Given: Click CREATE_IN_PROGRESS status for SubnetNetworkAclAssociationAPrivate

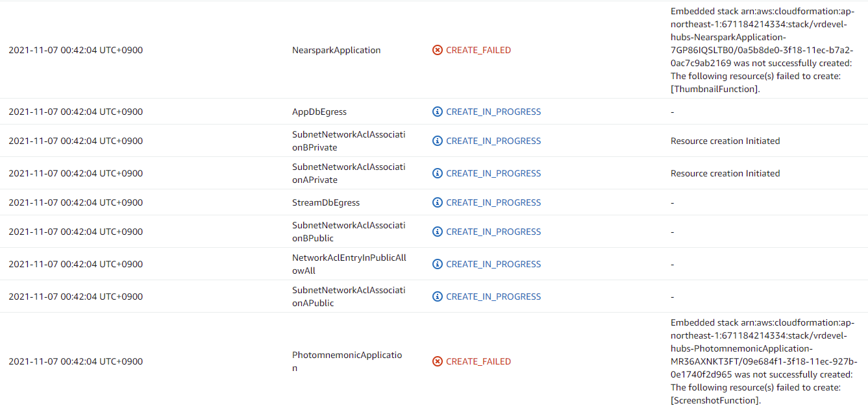Looking at the screenshot, I should click(493, 173).
